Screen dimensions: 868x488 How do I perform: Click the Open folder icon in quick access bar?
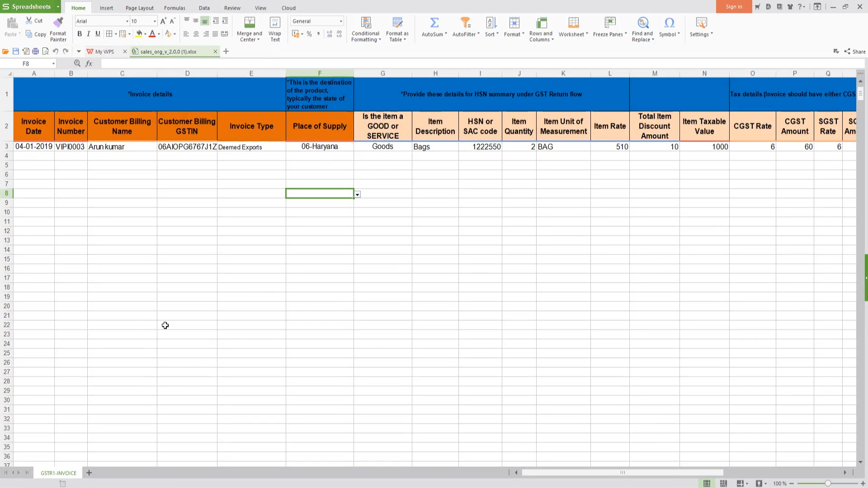(x=5, y=52)
